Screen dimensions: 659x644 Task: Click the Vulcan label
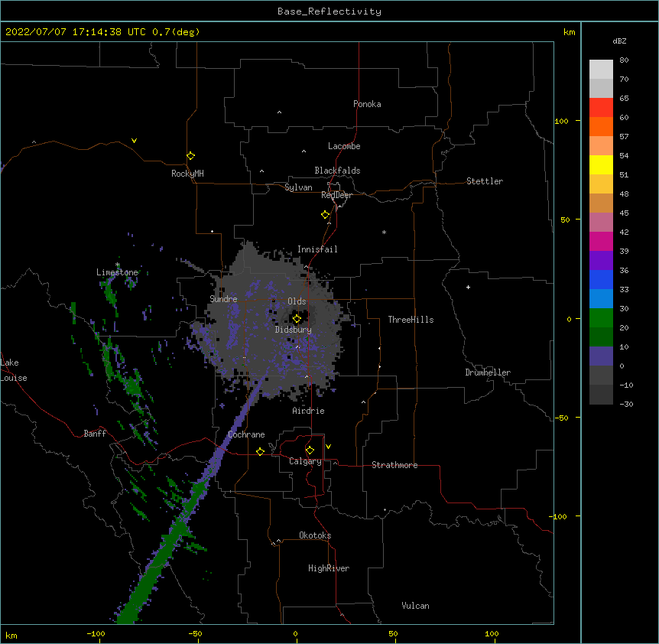(415, 606)
